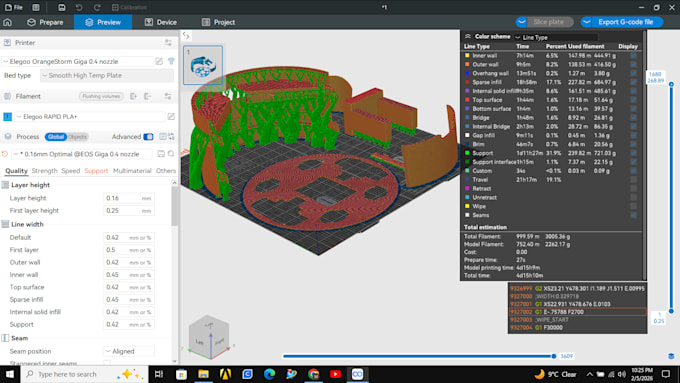This screenshot has height=383, width=680.
Task: Click the layers icon at bottom right
Action: tap(671, 356)
